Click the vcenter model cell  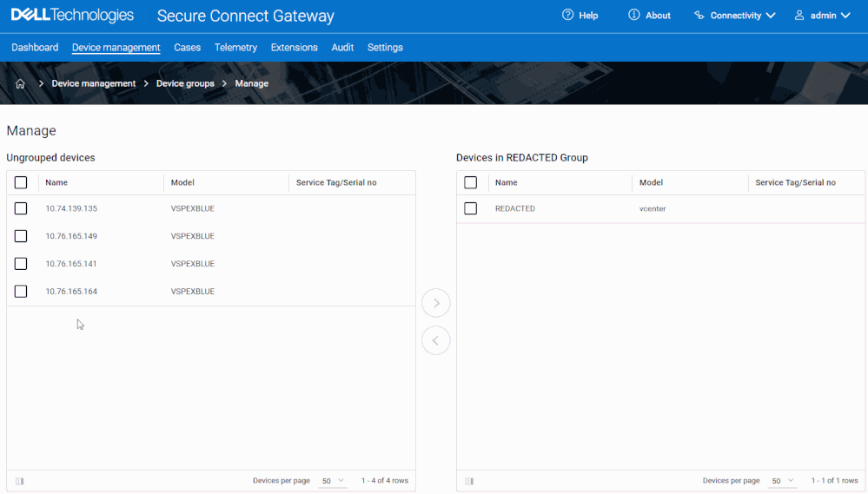(x=653, y=208)
